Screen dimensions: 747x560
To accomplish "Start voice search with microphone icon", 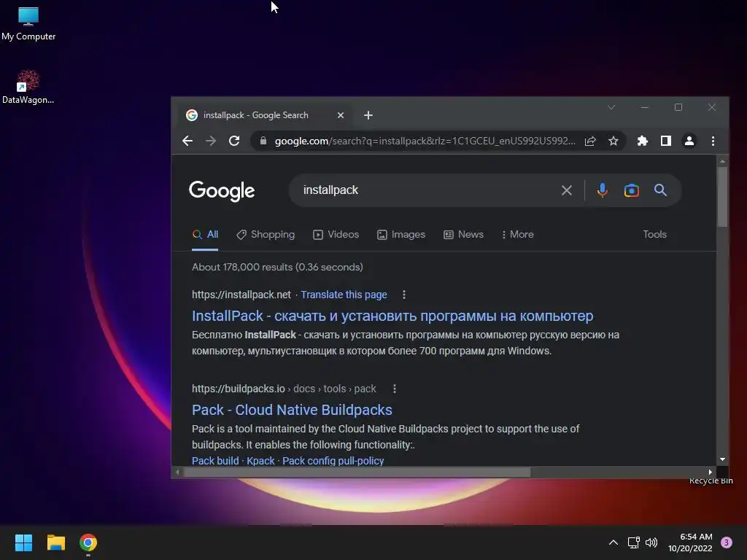I will (x=602, y=190).
